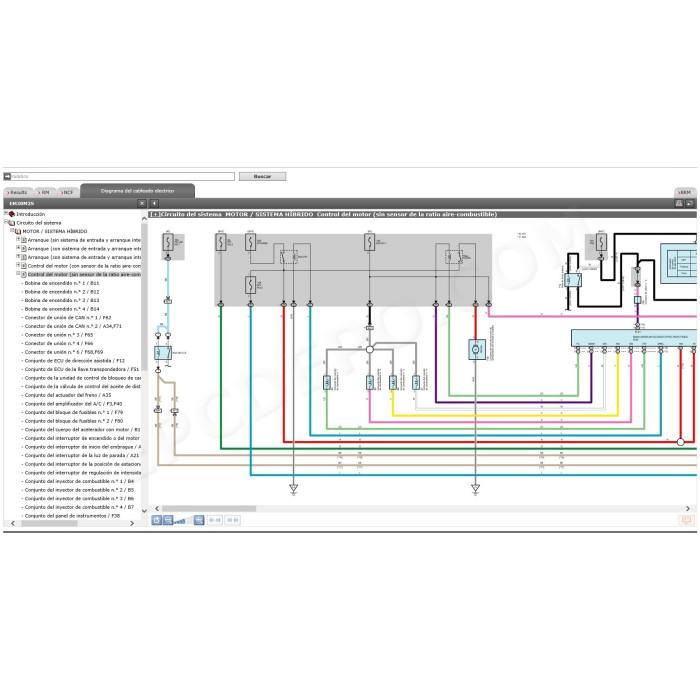Click the print icon at top right of diagram
The image size is (700, 700).
point(679,204)
